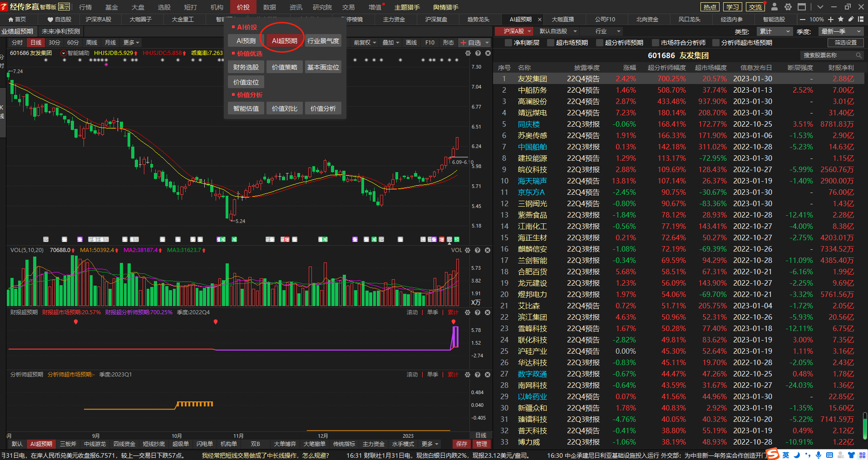Open the 前复权 adjustment dropdown

[365, 43]
